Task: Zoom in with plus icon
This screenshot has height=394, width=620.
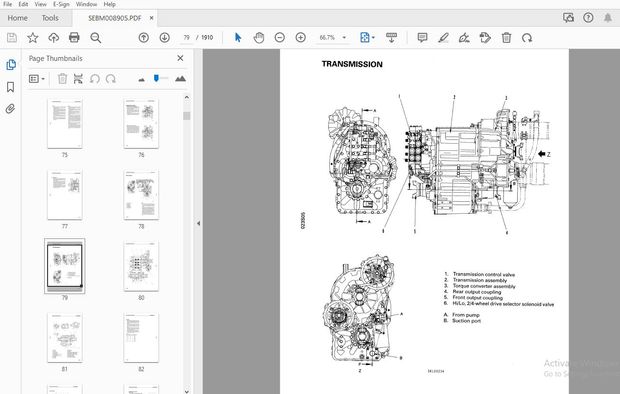Action: (301, 38)
